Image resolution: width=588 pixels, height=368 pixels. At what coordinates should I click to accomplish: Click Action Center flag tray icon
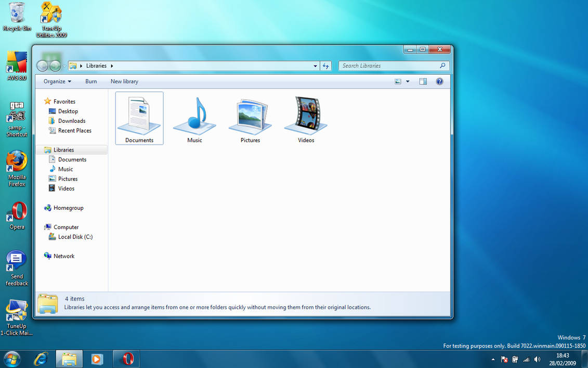coord(504,359)
